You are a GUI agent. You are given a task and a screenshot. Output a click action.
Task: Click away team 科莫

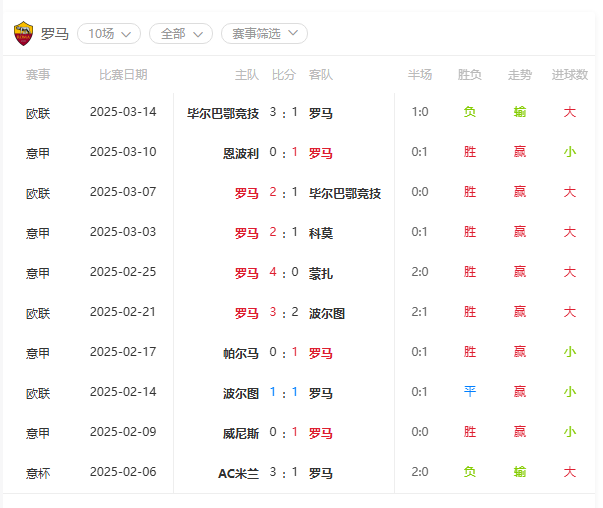click(321, 233)
